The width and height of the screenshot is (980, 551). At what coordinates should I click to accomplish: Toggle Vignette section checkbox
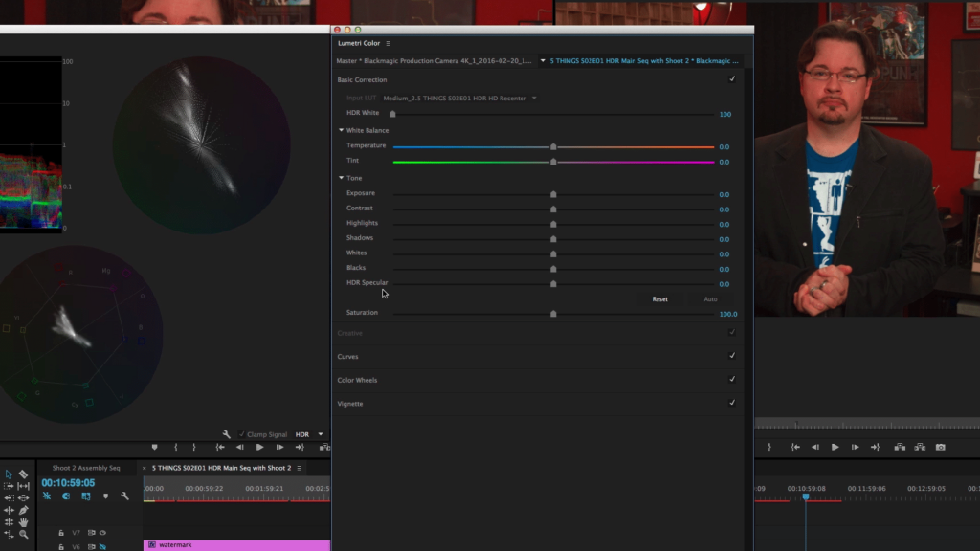(x=732, y=403)
